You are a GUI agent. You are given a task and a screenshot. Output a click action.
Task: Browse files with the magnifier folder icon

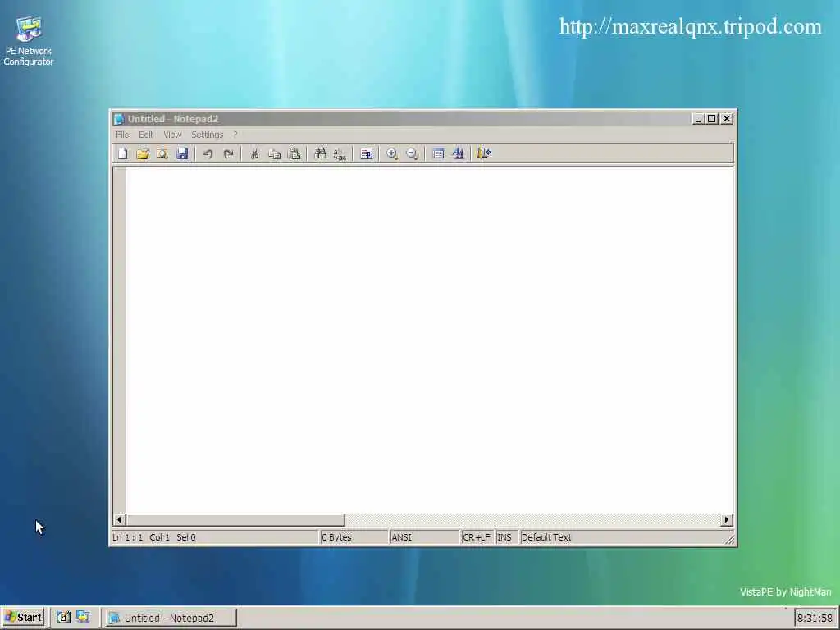[x=162, y=153]
